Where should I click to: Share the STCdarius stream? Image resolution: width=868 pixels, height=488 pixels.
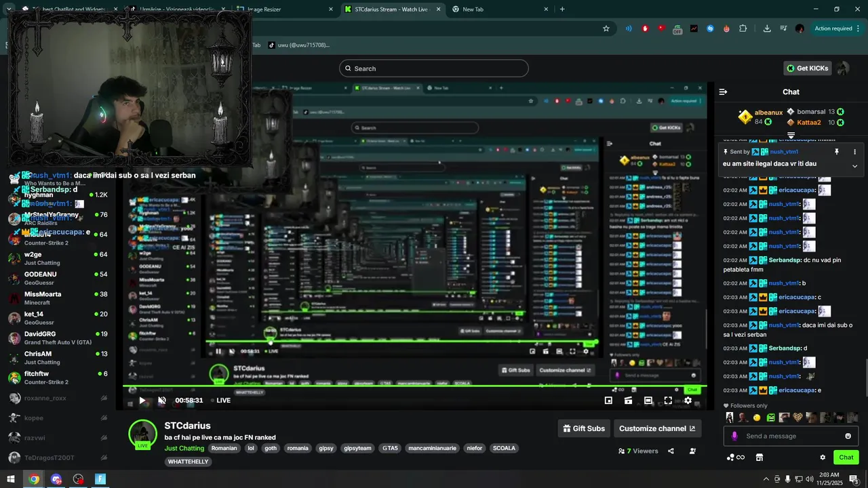click(671, 451)
